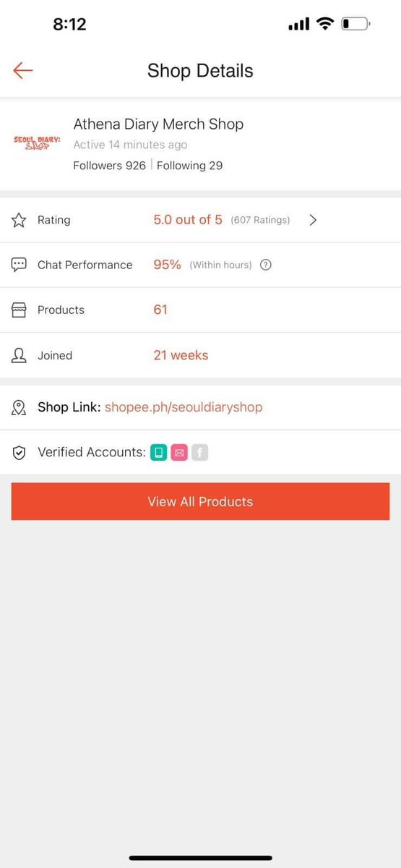Tap the Products storefront icon

(x=19, y=310)
